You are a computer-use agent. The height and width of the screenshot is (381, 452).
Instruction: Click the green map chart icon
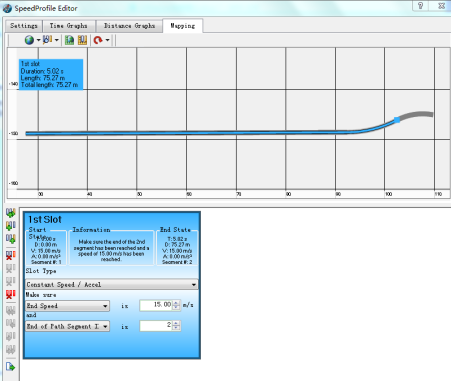[x=69, y=40]
